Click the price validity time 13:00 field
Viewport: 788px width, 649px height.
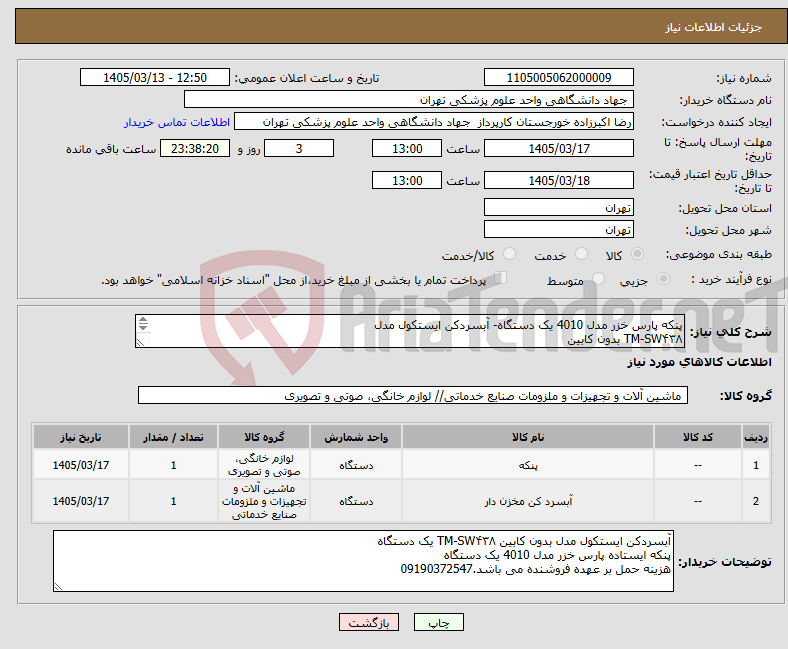tap(407, 180)
